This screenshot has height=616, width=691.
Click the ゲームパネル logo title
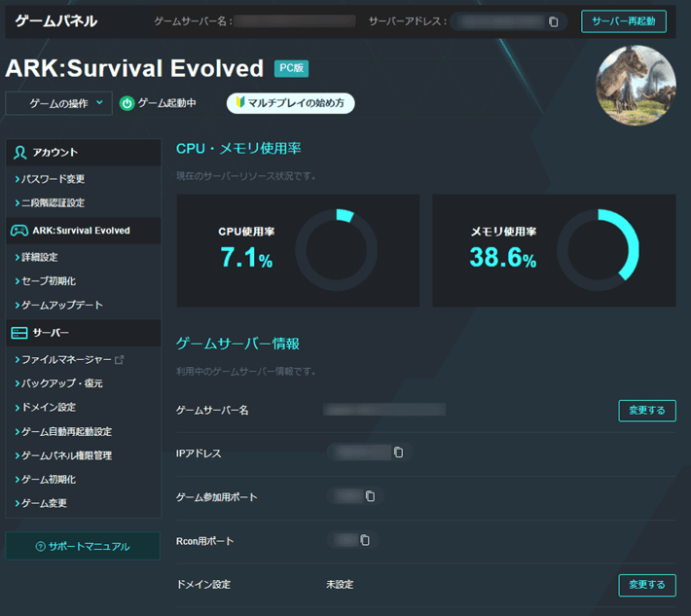(x=56, y=20)
